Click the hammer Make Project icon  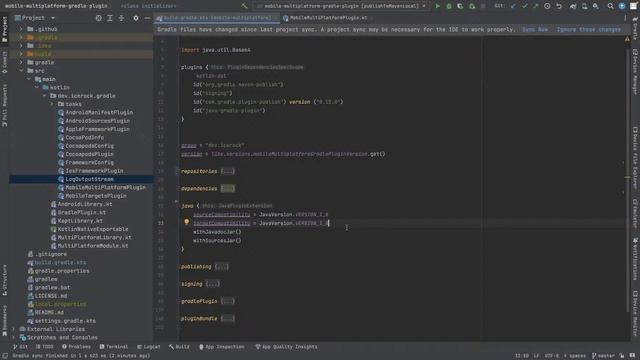(244, 6)
